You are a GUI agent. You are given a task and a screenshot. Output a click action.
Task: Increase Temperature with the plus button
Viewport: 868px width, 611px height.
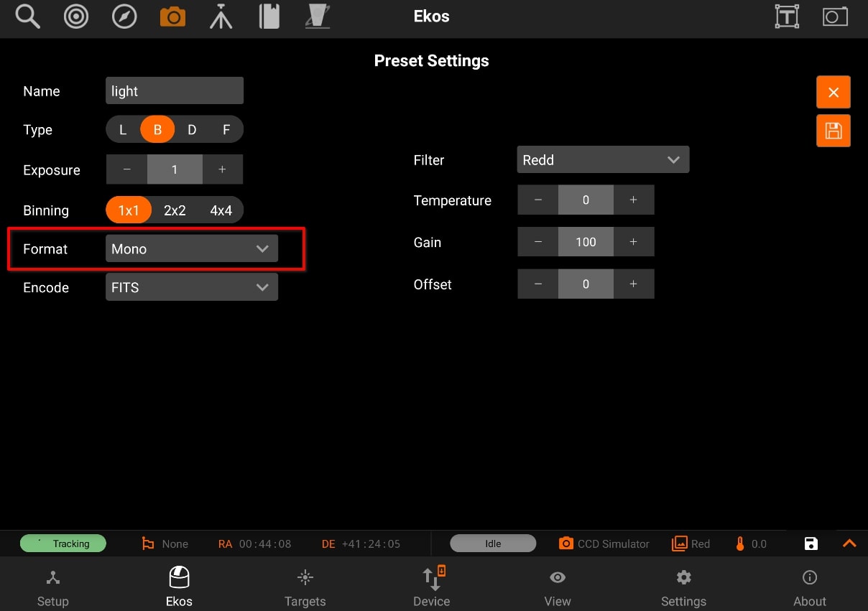click(633, 200)
